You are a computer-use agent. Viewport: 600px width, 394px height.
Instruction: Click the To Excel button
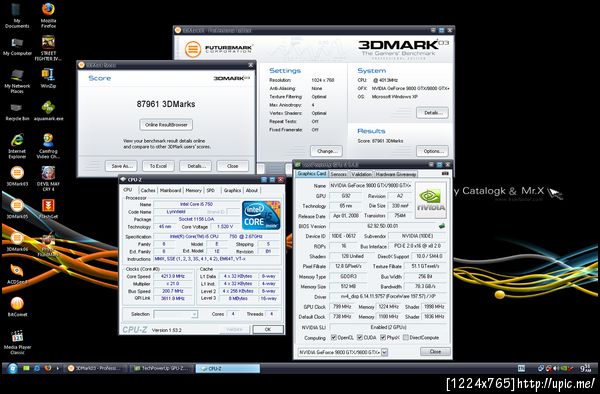tap(158, 166)
